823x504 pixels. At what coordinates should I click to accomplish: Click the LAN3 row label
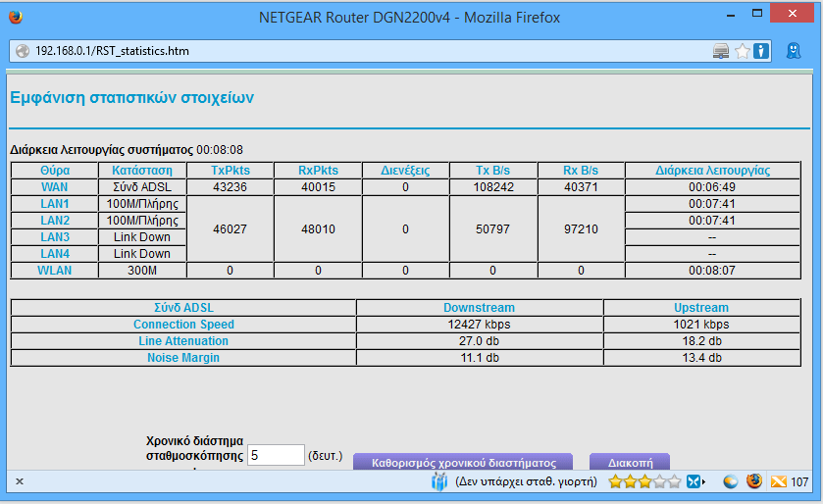pos(55,237)
